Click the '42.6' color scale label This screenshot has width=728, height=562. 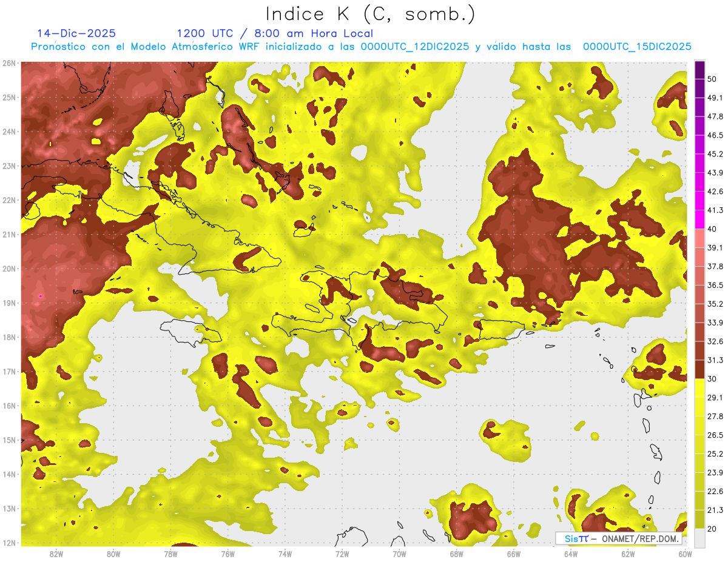coord(716,192)
